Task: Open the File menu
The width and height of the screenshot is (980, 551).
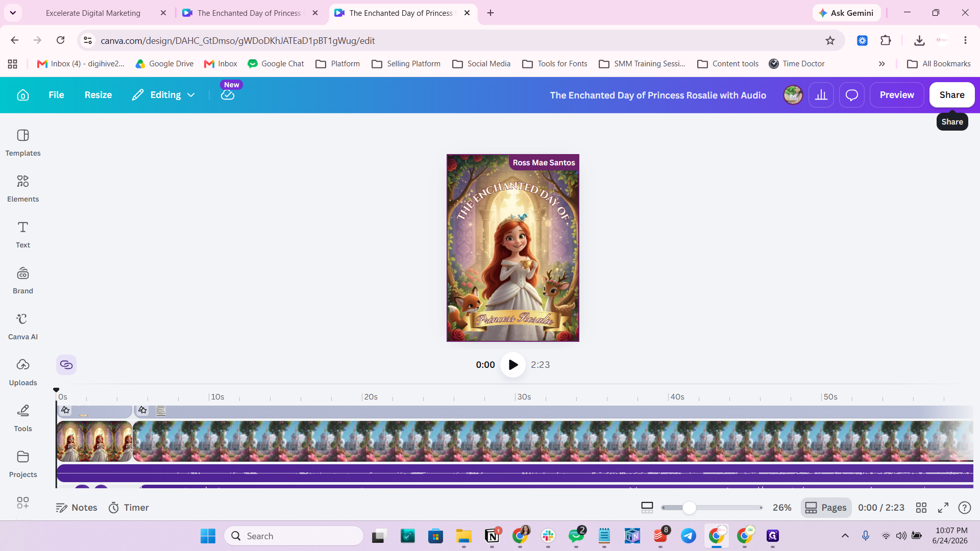Action: pyautogui.click(x=56, y=95)
